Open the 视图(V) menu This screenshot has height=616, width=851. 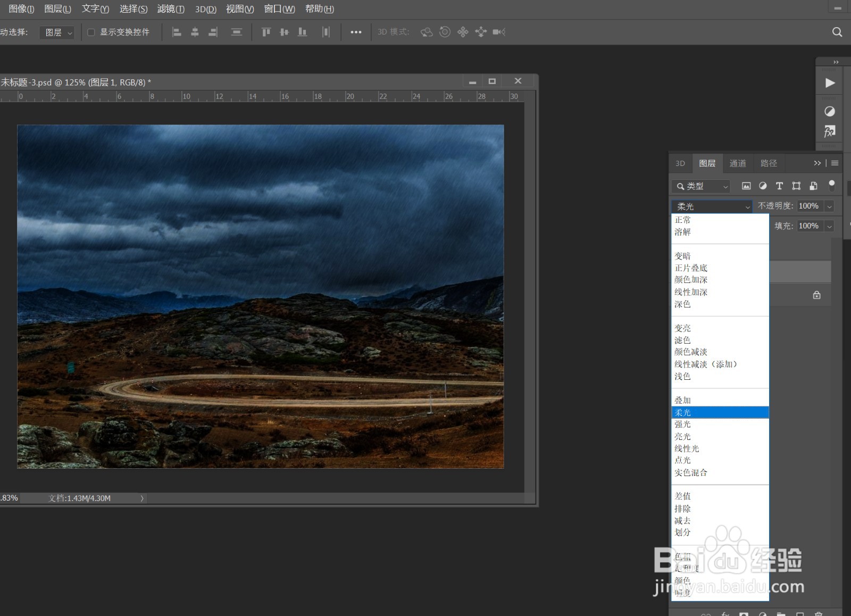coord(240,9)
